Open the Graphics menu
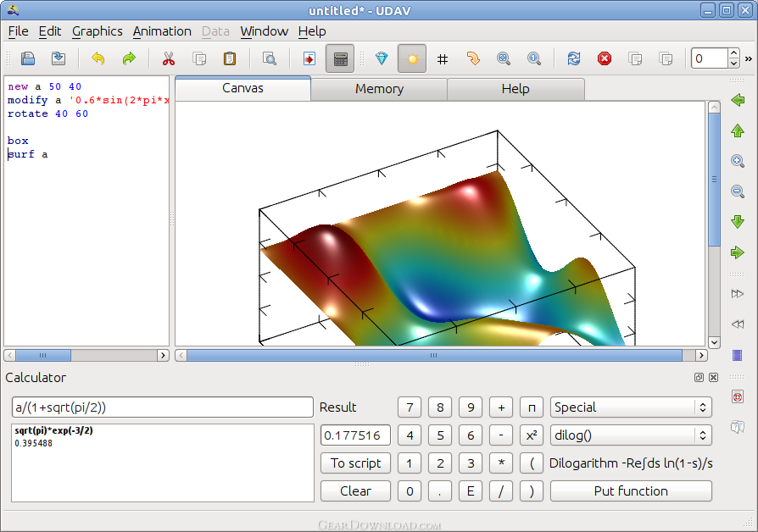 coord(98,31)
